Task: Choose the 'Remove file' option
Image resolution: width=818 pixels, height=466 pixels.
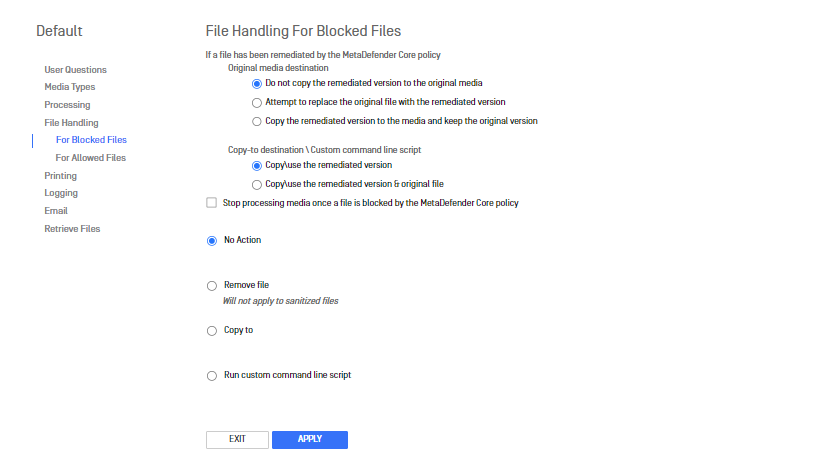Action: (211, 286)
